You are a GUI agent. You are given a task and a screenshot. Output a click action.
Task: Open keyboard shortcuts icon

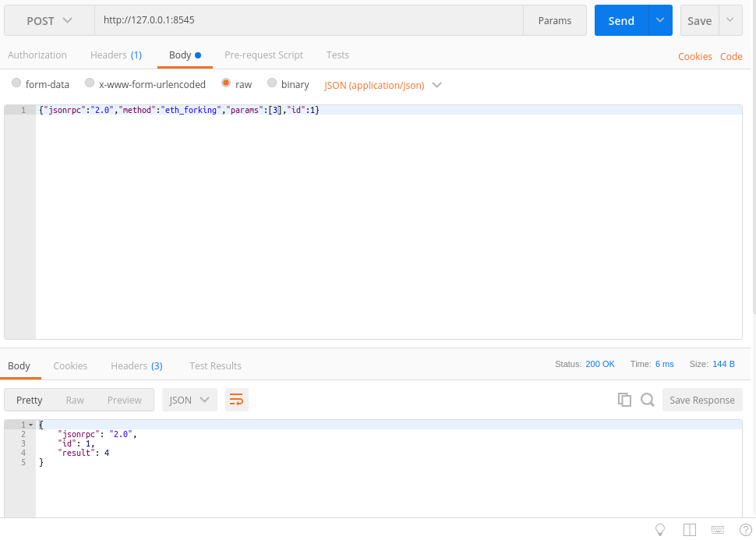718,529
